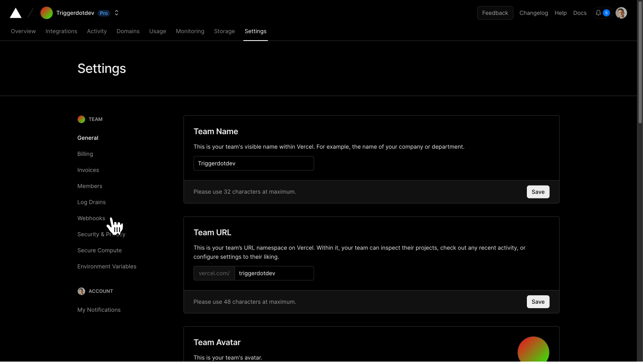The height and width of the screenshot is (364, 643).
Task: Open the Usage tab
Action: [158, 31]
